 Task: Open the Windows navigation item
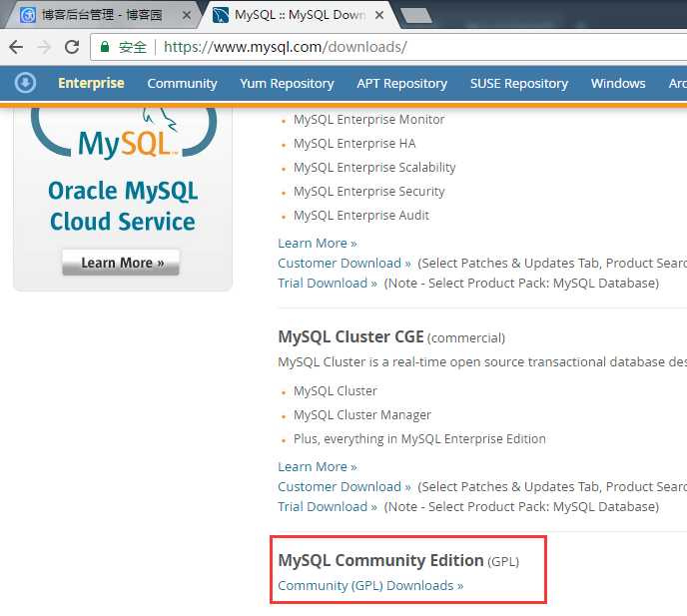tap(618, 83)
